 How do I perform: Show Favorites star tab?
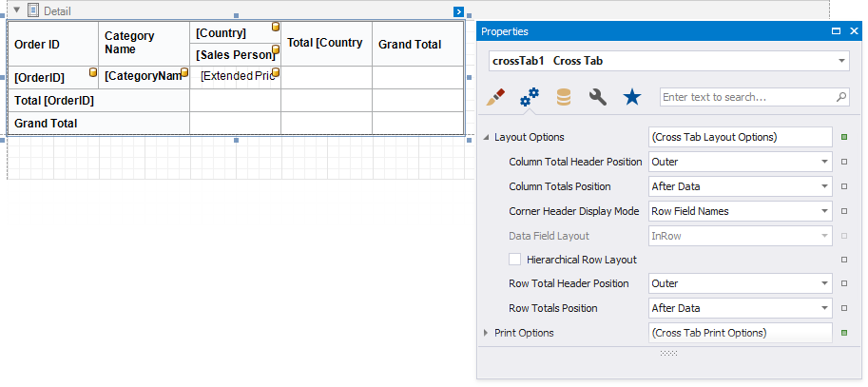click(632, 97)
